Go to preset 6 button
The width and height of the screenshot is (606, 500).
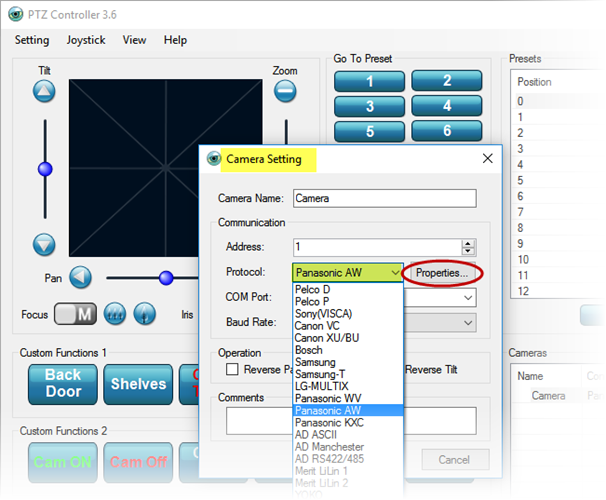pos(447,131)
